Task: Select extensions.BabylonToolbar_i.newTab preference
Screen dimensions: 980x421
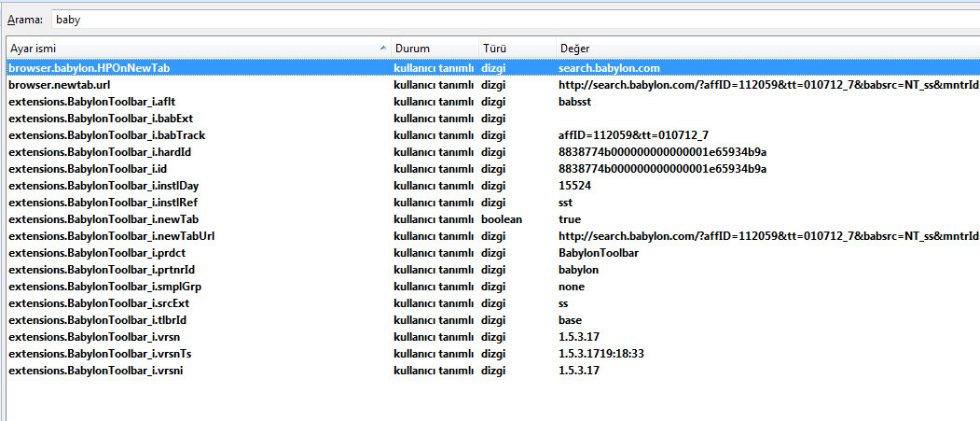Action: [492, 219]
